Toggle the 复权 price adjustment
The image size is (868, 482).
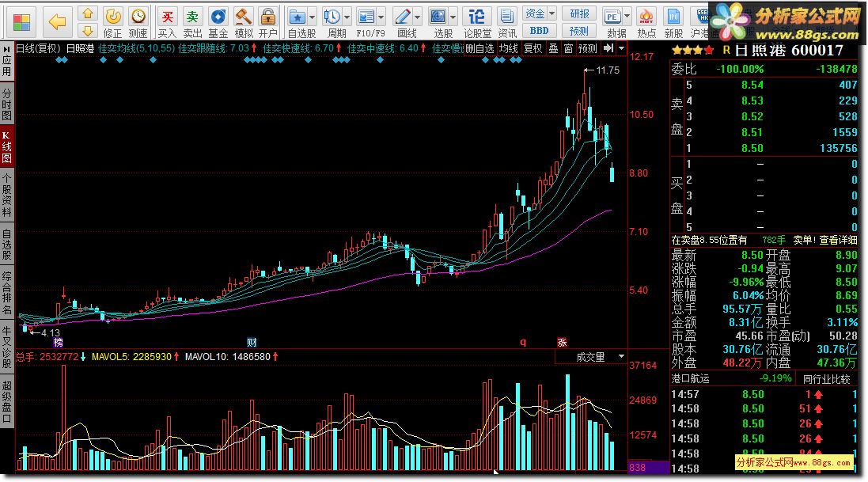[x=533, y=49]
